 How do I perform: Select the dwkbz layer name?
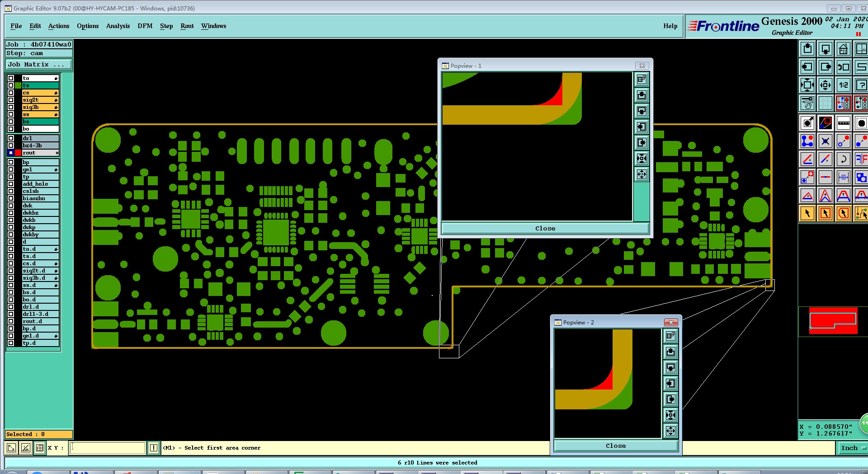(x=41, y=213)
